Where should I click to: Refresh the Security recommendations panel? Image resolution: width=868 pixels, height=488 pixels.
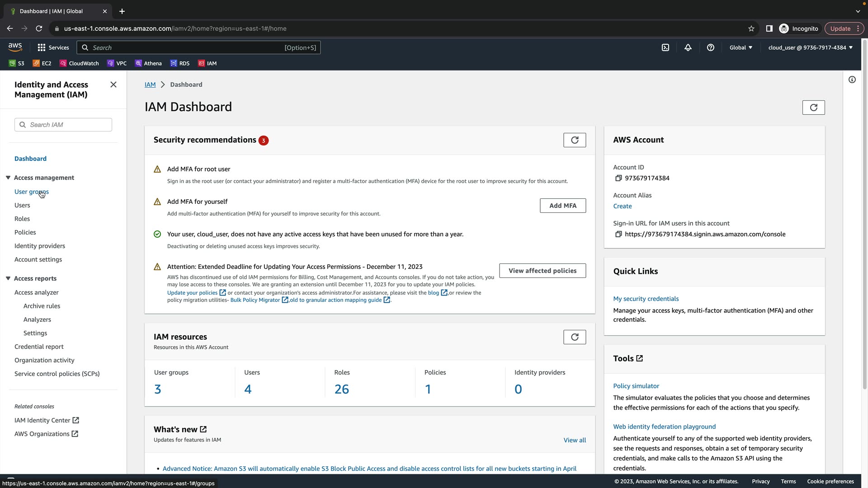point(575,140)
